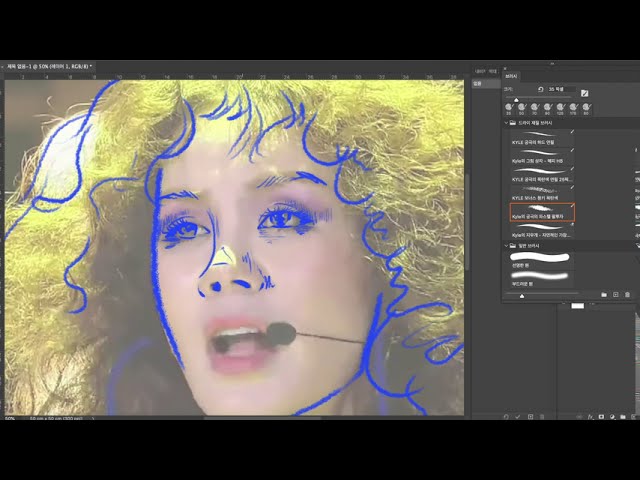Delete brush with the Brushes panel trash icon
Screen dimensions: 640x480
coord(627,295)
